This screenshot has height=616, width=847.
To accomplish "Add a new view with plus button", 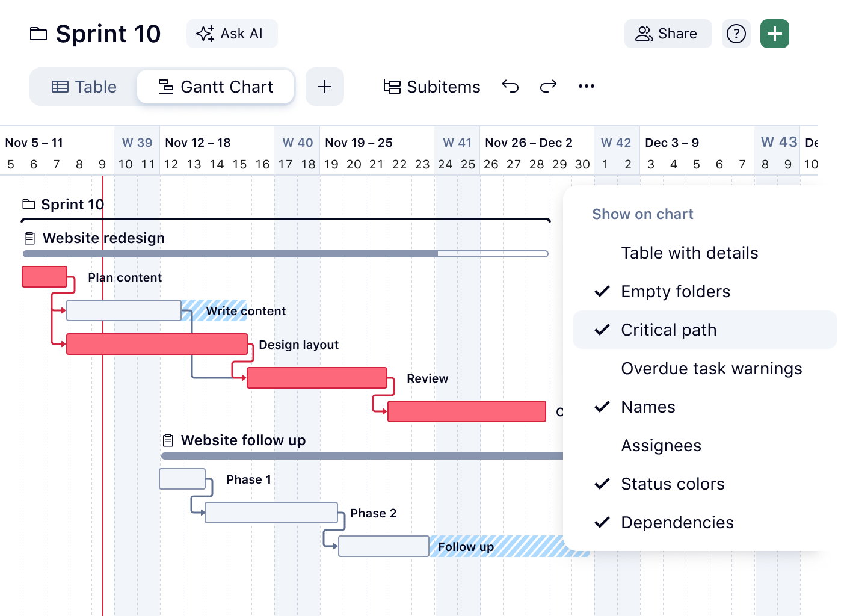I will [325, 87].
